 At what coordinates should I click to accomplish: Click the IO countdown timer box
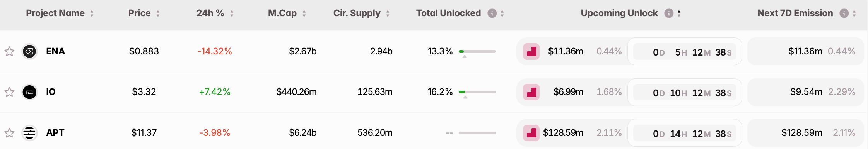(685, 92)
